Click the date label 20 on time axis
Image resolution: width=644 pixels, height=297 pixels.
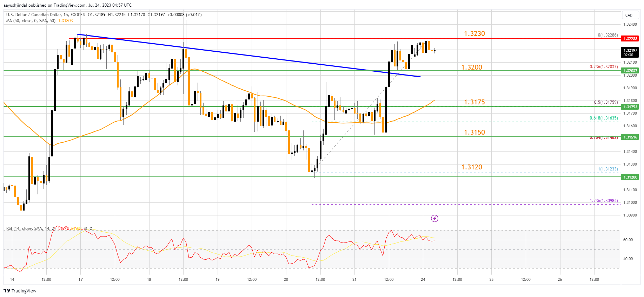[x=286, y=279]
